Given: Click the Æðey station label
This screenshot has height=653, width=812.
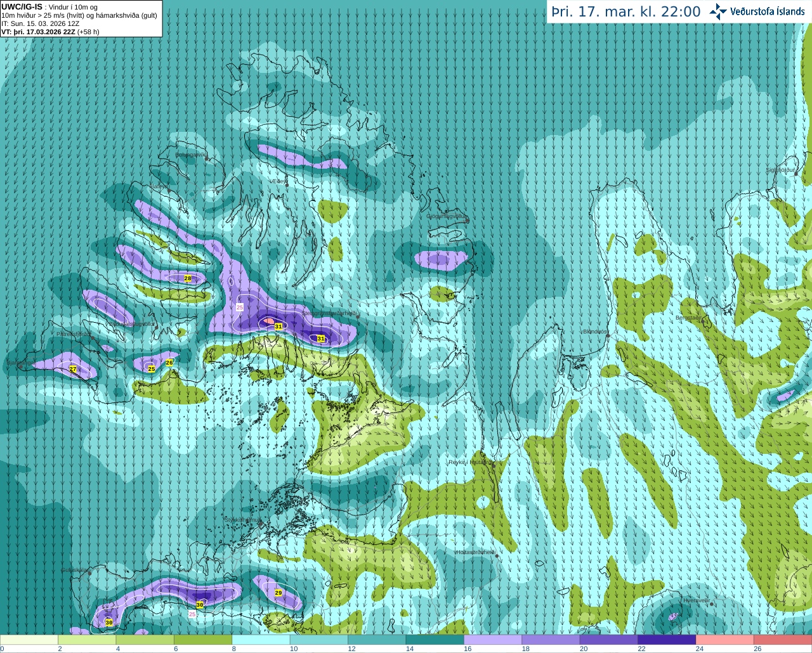Looking at the screenshot, I should pos(278,181).
